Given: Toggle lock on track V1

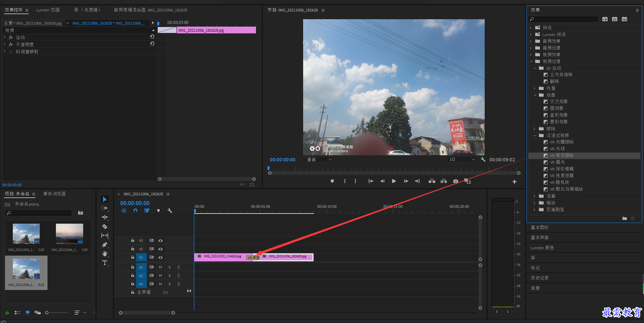Looking at the screenshot, I should (133, 257).
